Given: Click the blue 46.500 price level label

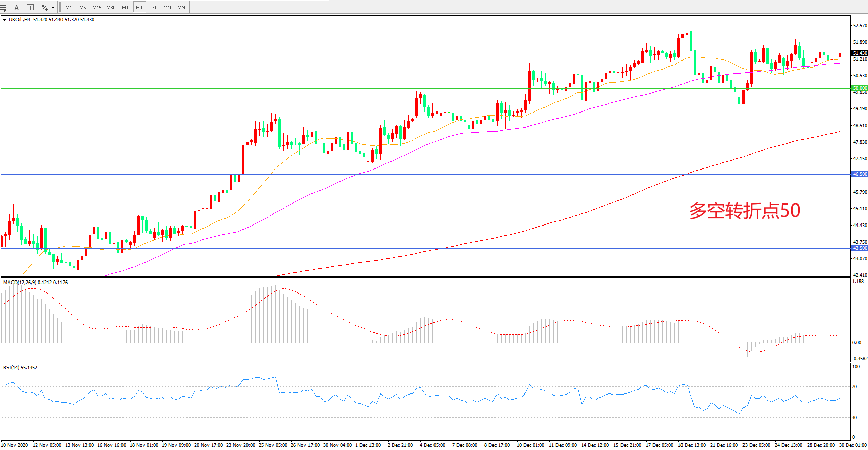Looking at the screenshot, I should click(x=859, y=174).
